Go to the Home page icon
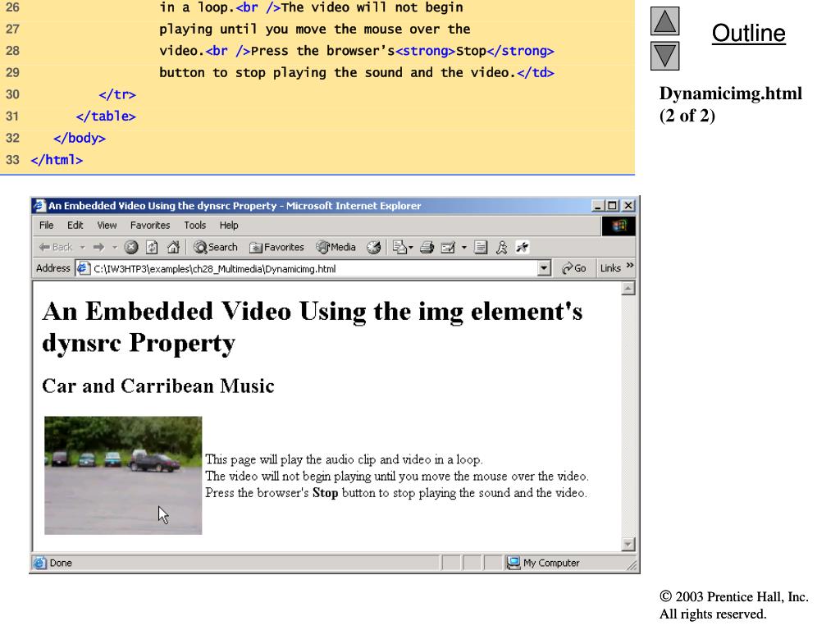Image resolution: width=840 pixels, height=630 pixels. [x=173, y=247]
